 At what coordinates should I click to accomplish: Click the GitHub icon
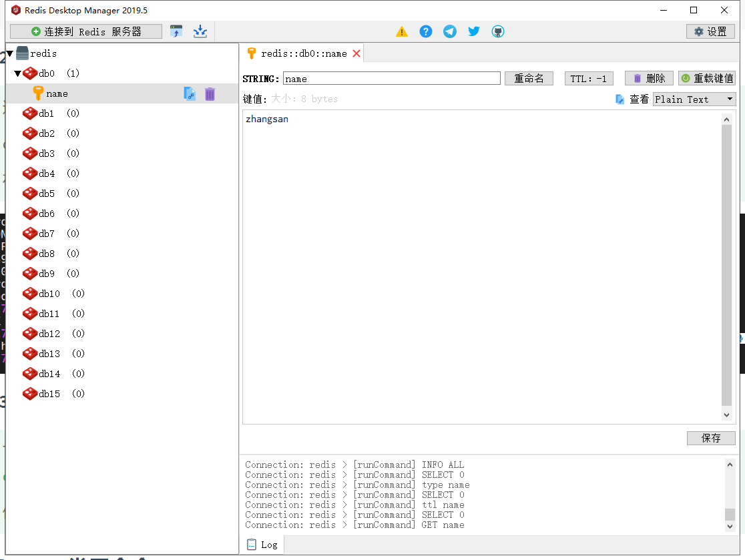[497, 31]
